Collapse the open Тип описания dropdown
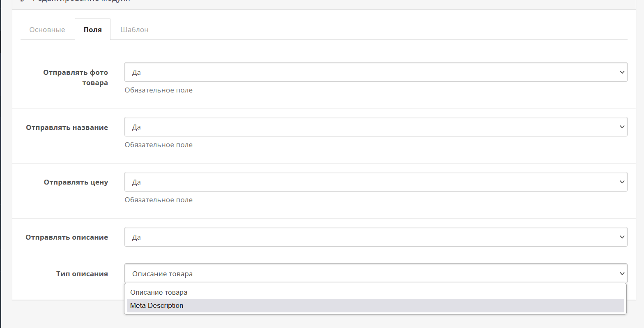Screen dimensions: 644x328 (x=375, y=274)
